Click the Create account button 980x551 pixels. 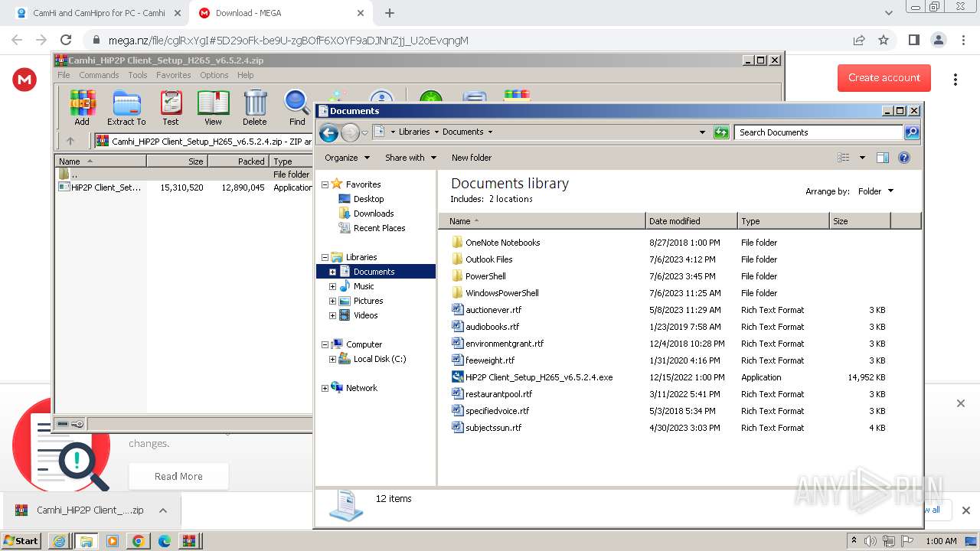click(884, 77)
